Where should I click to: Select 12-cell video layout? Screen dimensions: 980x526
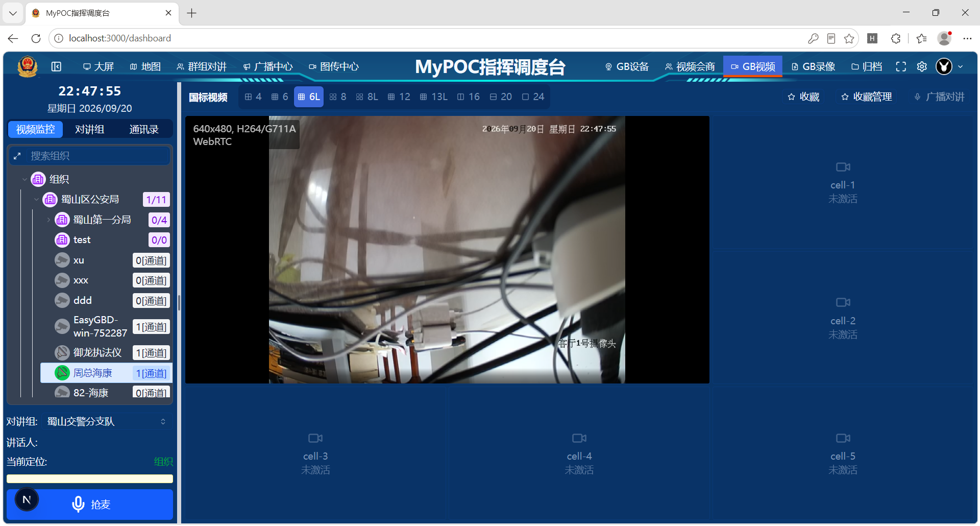pyautogui.click(x=399, y=97)
